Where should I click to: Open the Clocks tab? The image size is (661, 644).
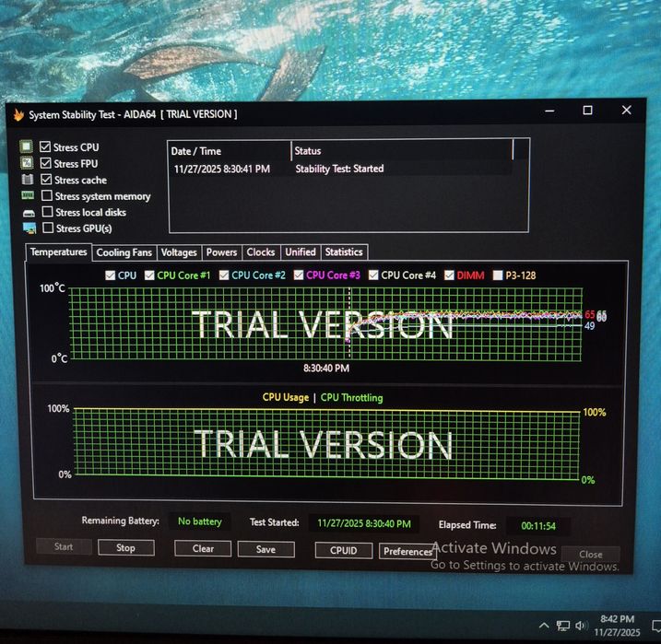click(x=261, y=252)
